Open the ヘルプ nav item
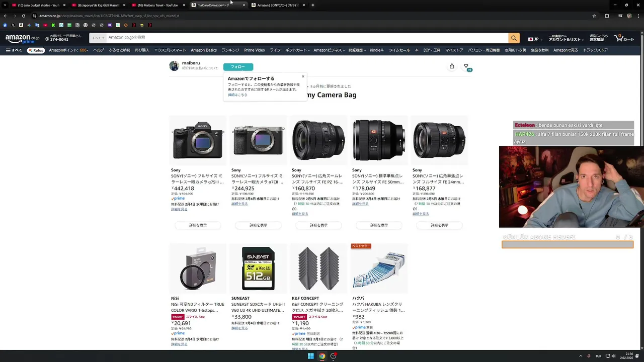This screenshot has width=644, height=362. click(99, 50)
